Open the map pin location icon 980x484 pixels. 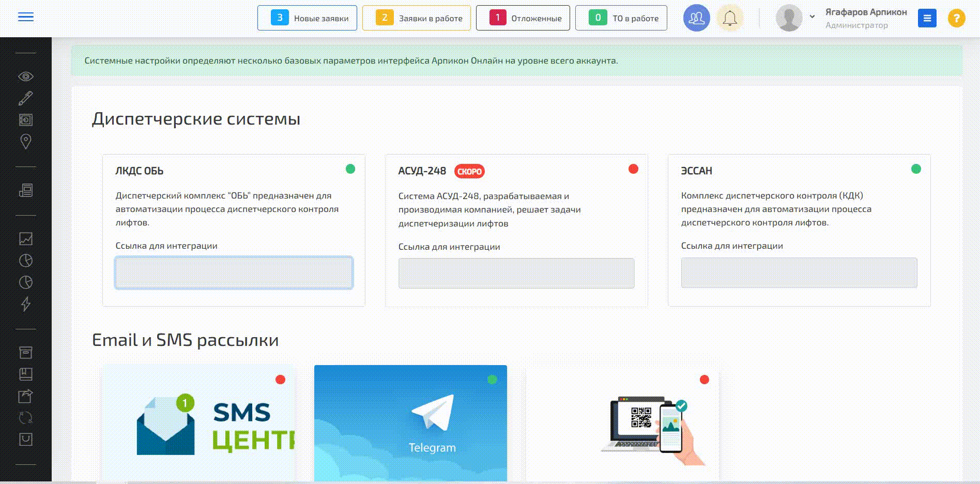(25, 141)
